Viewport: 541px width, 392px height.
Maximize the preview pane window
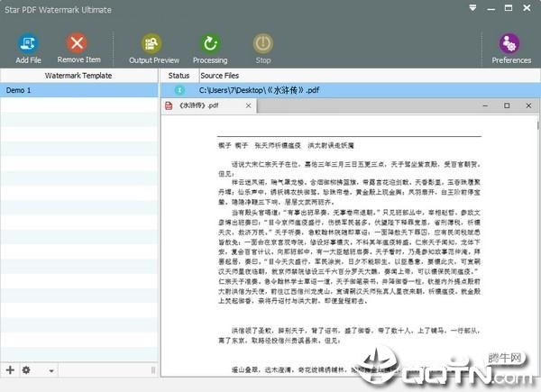coord(507,105)
